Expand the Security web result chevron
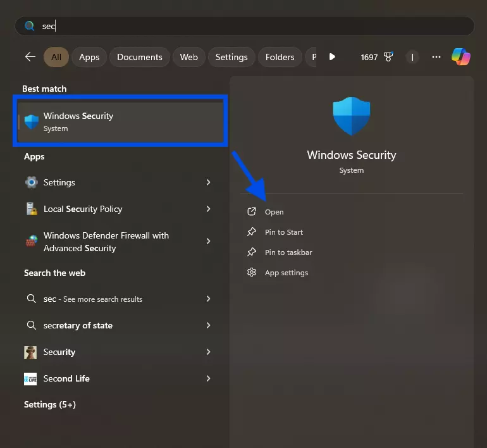Image resolution: width=487 pixels, height=448 pixels. coord(208,352)
